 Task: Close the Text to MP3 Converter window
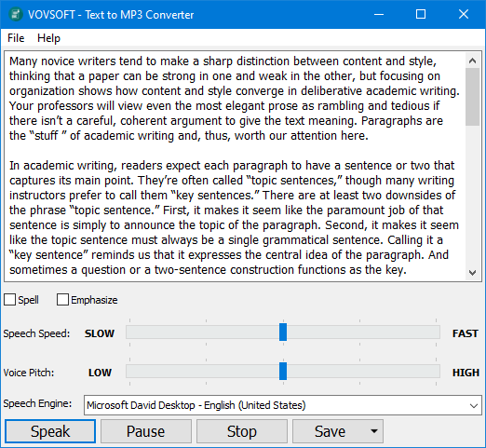464,14
